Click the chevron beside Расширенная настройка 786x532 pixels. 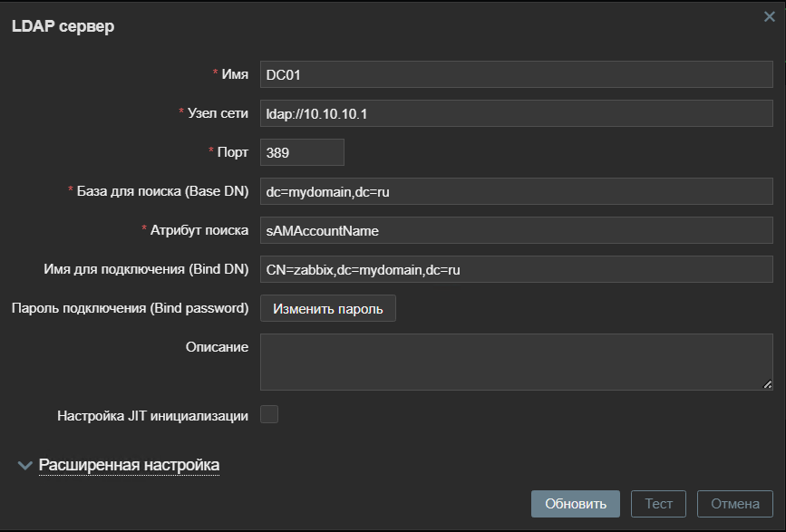click(24, 465)
